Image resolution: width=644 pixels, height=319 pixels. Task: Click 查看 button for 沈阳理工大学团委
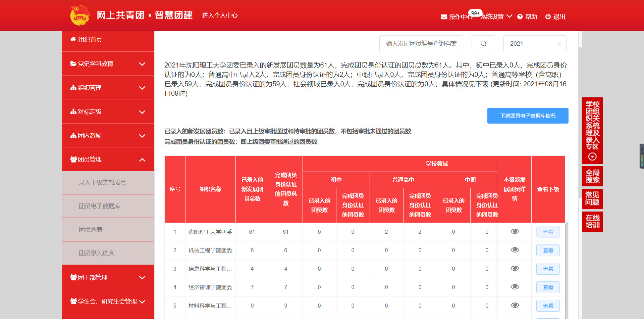pos(548,232)
